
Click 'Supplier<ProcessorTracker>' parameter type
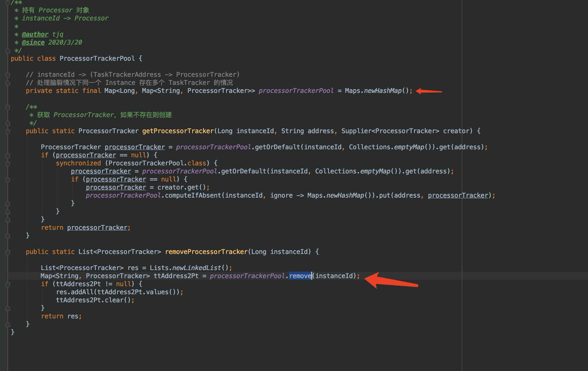(x=390, y=131)
